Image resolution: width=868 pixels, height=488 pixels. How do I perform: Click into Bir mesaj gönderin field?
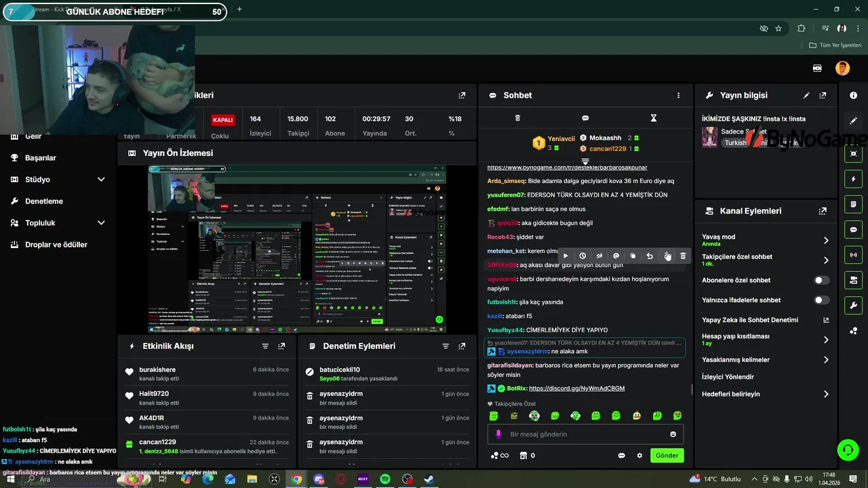[x=585, y=434]
